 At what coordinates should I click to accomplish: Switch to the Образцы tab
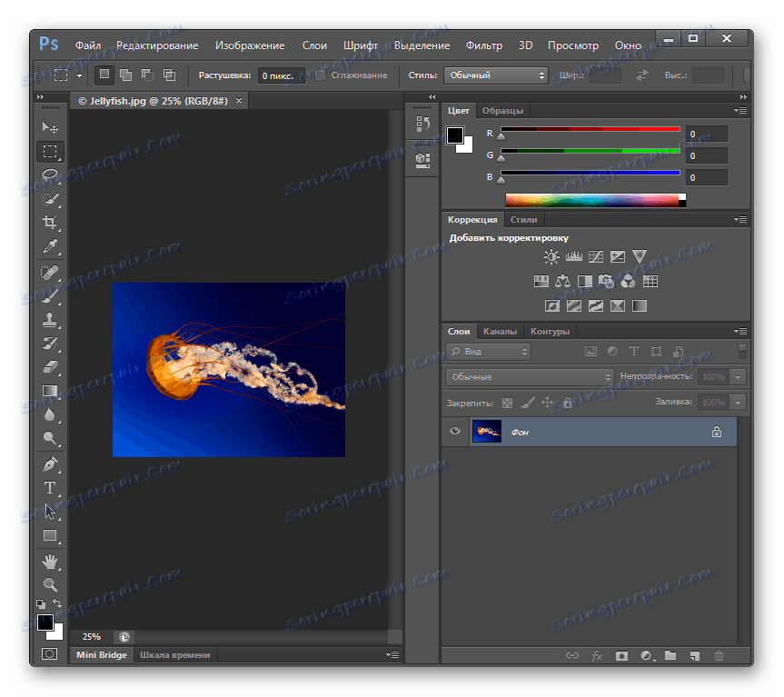coord(502,111)
